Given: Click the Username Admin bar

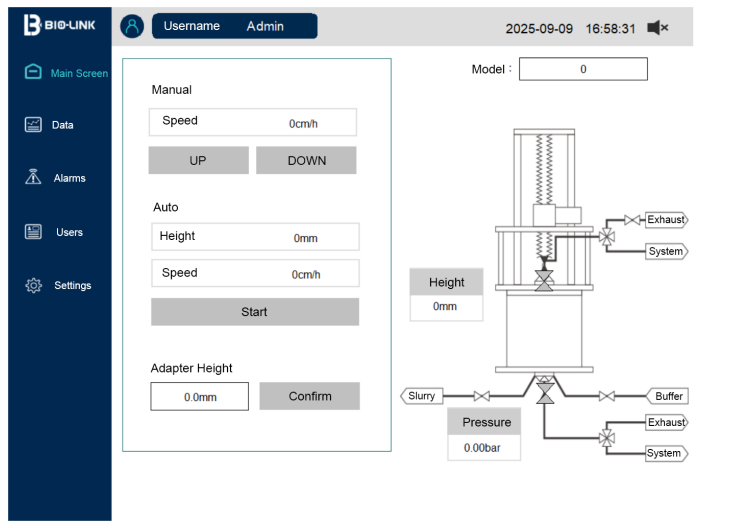Looking at the screenshot, I should (x=234, y=27).
